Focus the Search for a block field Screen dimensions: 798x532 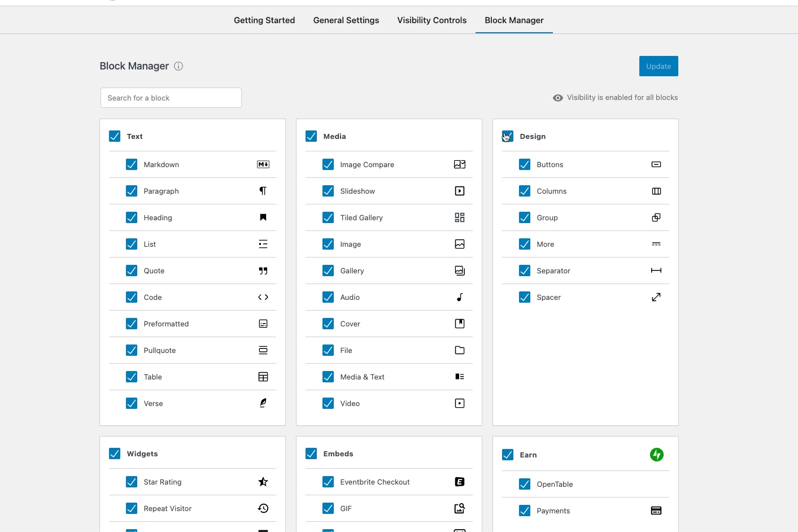tap(171, 98)
